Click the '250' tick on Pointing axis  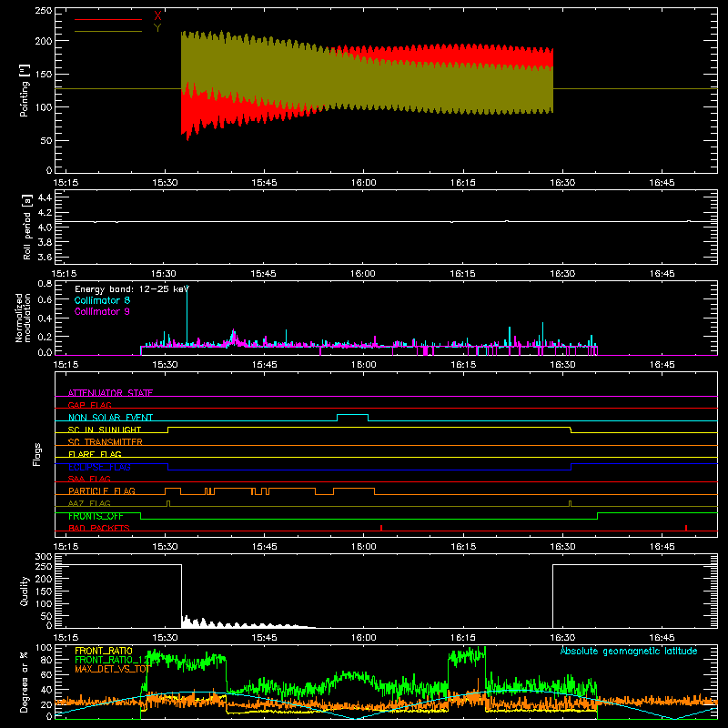[x=43, y=11]
